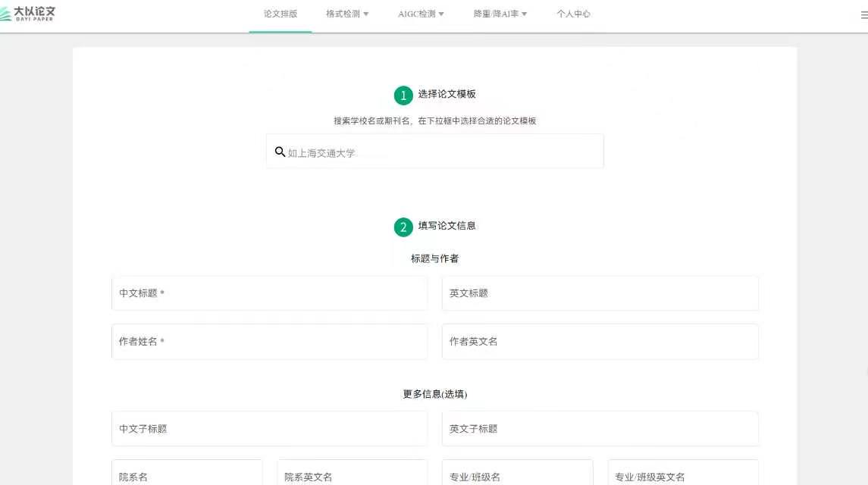Click the search magnifier icon
The image size is (868, 485).
tap(280, 152)
